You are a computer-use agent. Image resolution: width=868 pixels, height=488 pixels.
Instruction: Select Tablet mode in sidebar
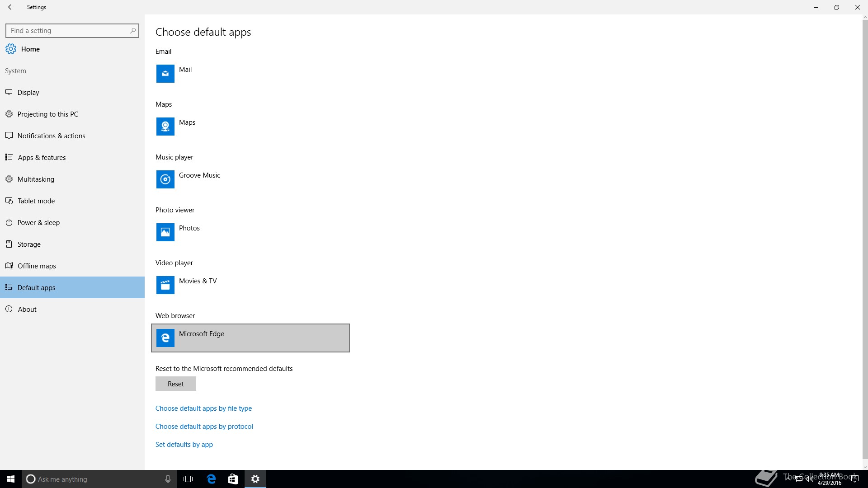(72, 201)
